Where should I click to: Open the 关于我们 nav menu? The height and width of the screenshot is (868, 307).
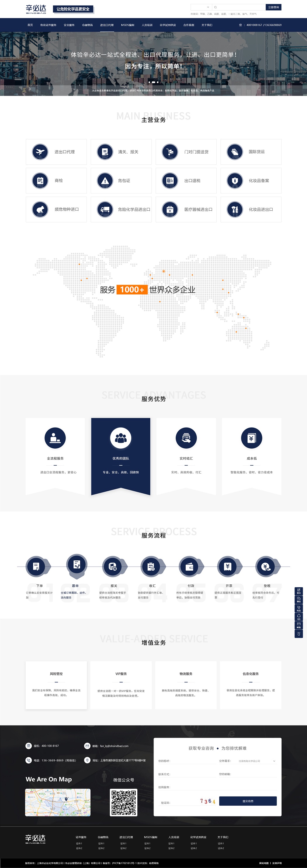(x=207, y=25)
